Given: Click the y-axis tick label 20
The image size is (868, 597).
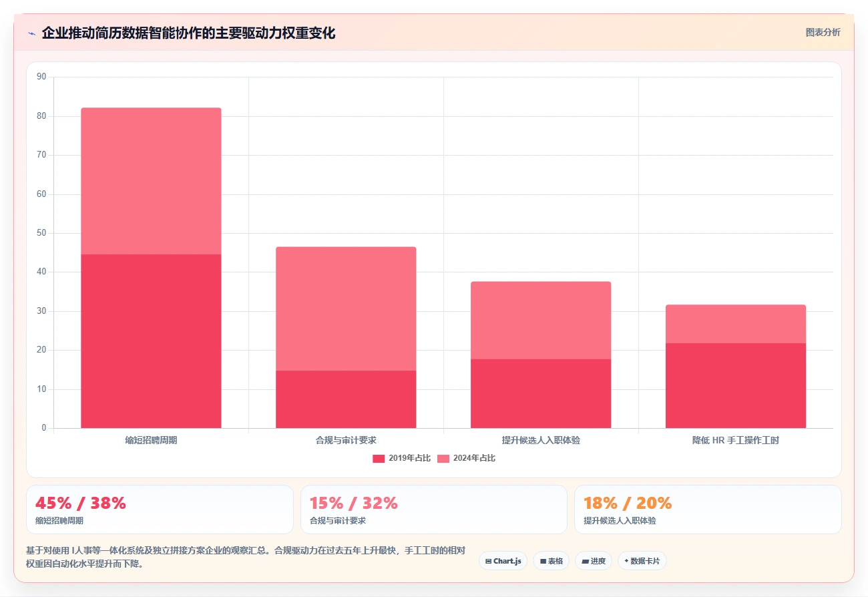Looking at the screenshot, I should (41, 350).
